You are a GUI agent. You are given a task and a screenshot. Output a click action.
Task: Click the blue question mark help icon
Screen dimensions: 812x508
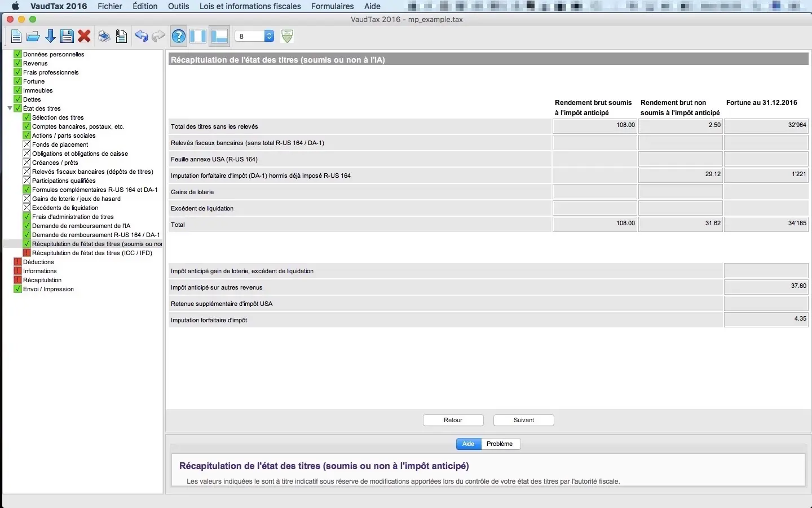(x=179, y=37)
